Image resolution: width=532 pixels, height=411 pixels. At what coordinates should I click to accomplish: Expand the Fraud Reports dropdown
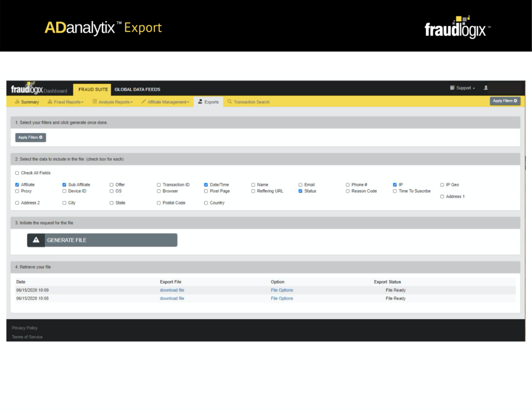pos(65,102)
